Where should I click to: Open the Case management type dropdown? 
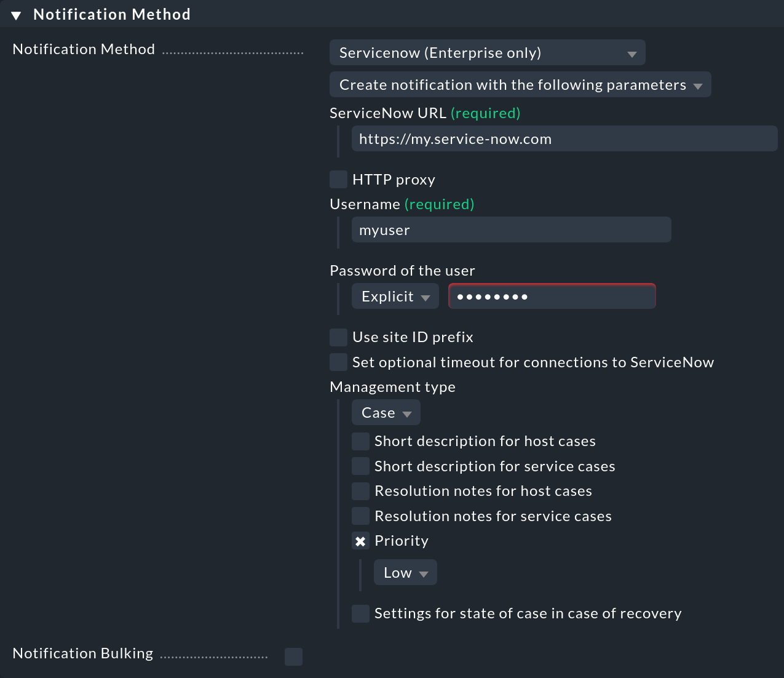point(386,412)
